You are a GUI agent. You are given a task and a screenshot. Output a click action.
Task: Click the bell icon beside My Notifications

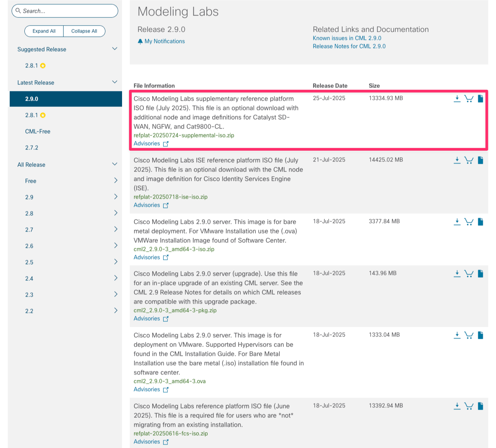[x=140, y=41]
